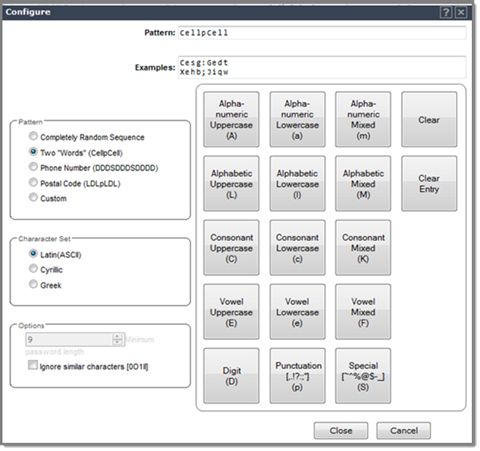Click the Alphanumeric Mixed (m) button

[363, 119]
